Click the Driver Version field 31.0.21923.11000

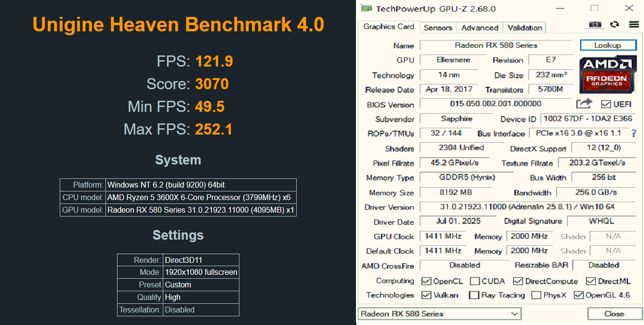tap(528, 206)
